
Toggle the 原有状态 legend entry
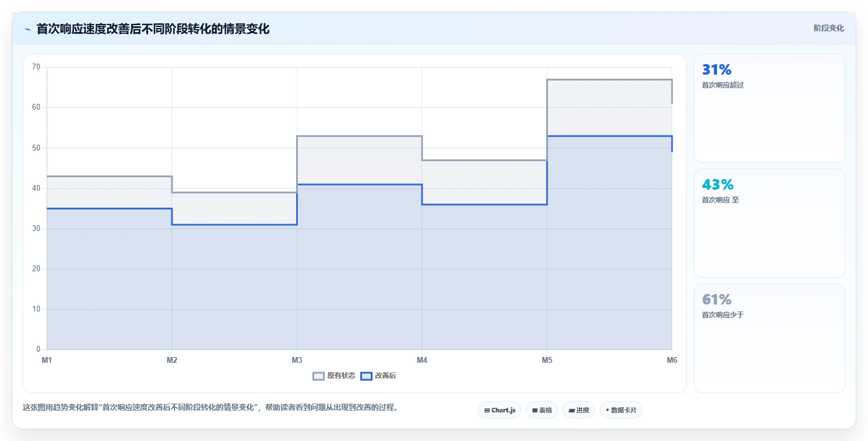(334, 376)
